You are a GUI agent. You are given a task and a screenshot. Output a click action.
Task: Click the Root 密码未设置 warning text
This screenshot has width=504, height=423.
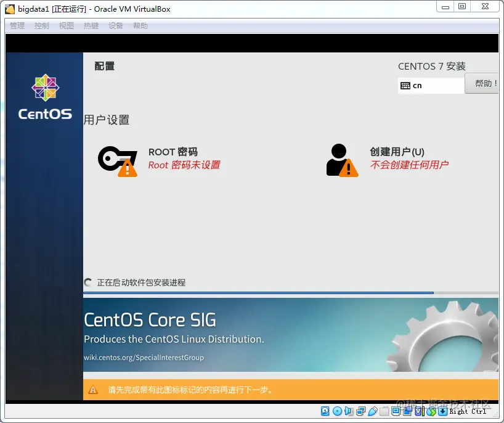coord(184,165)
